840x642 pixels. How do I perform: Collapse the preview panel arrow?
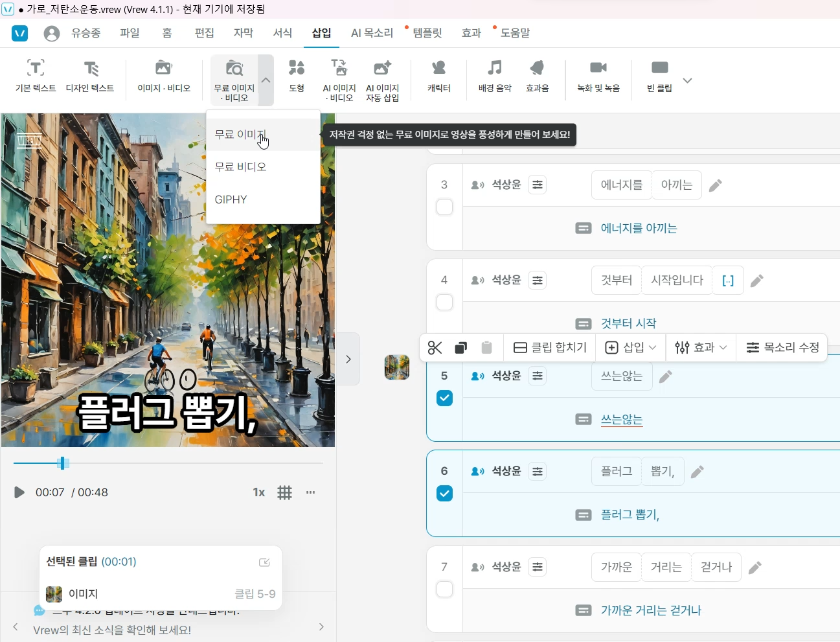[348, 359]
